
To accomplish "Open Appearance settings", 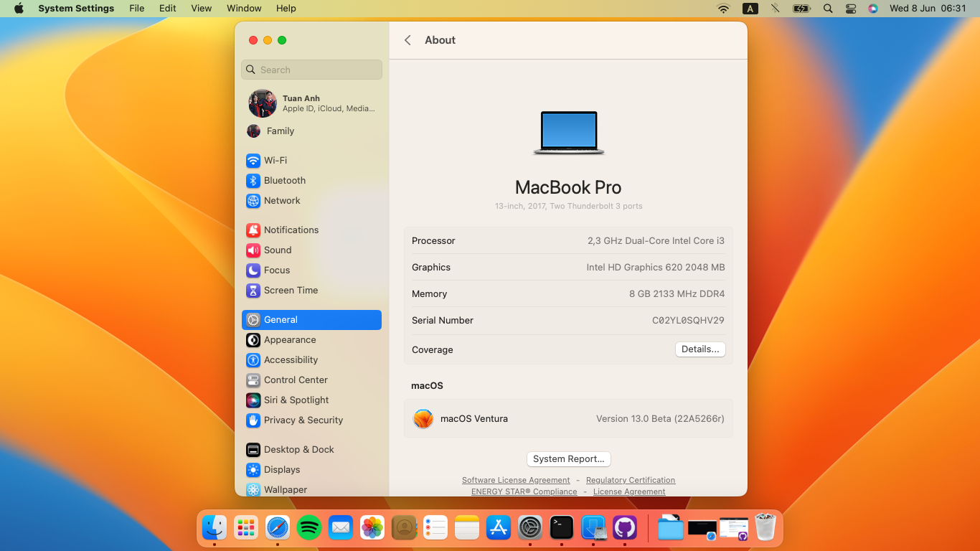I will [311, 340].
